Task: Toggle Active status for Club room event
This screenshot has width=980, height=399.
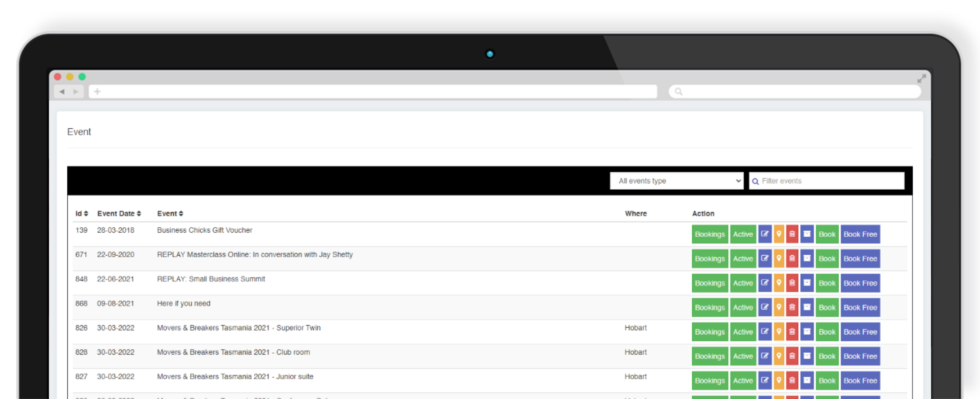Action: click(x=743, y=356)
